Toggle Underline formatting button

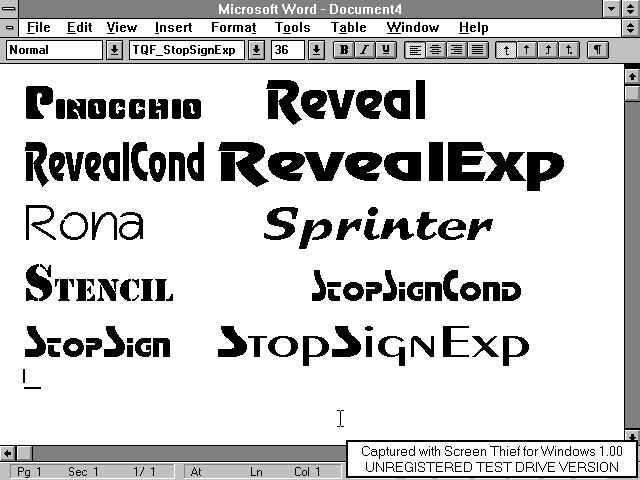[385, 50]
